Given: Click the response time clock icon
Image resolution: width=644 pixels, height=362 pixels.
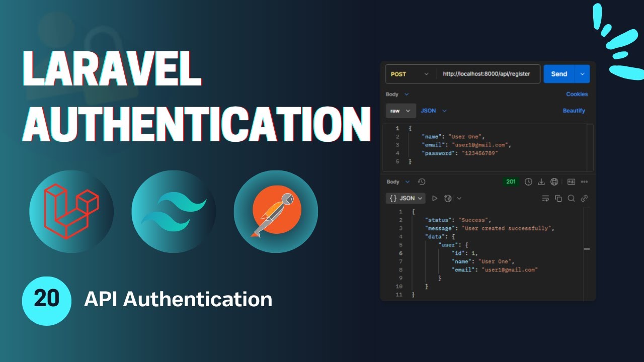Looking at the screenshot, I should click(x=528, y=182).
